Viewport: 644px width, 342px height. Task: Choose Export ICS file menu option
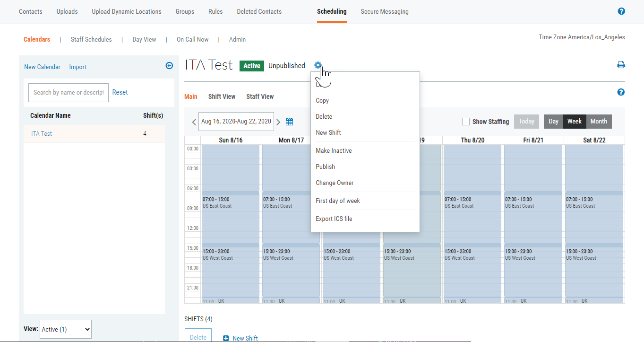334,219
